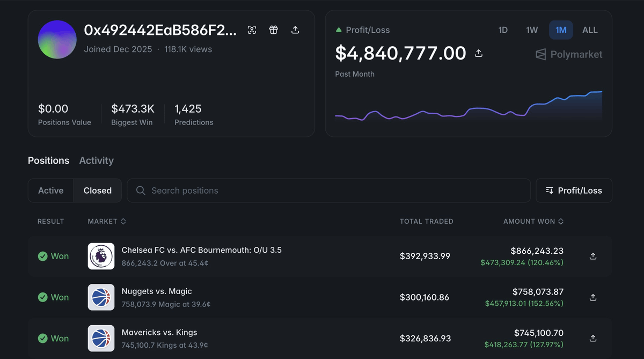Click the $473,309.24 (120.46%) profit text
644x359 pixels.
pos(522,263)
